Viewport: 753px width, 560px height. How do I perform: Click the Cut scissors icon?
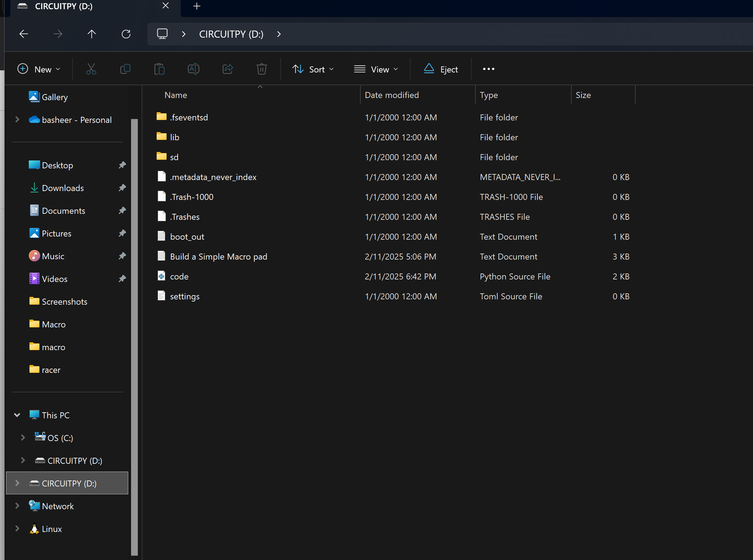coord(91,69)
